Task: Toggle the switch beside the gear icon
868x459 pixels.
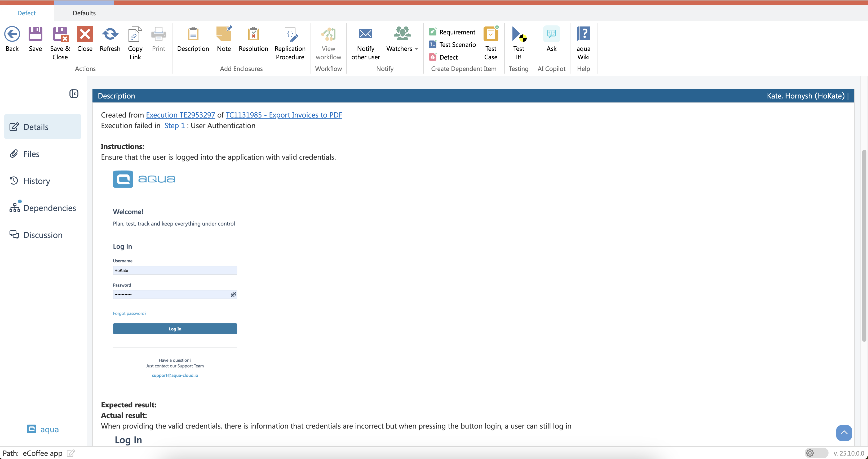Action: [x=817, y=453]
